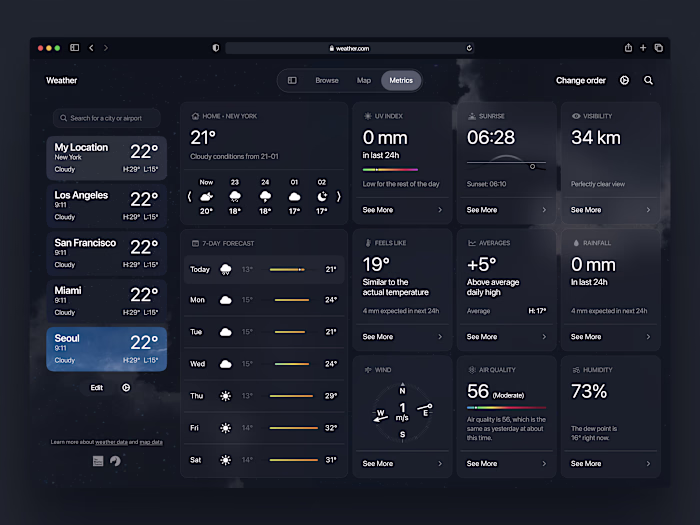Switch to the Map tab
This screenshot has width=700, height=525.
point(364,80)
